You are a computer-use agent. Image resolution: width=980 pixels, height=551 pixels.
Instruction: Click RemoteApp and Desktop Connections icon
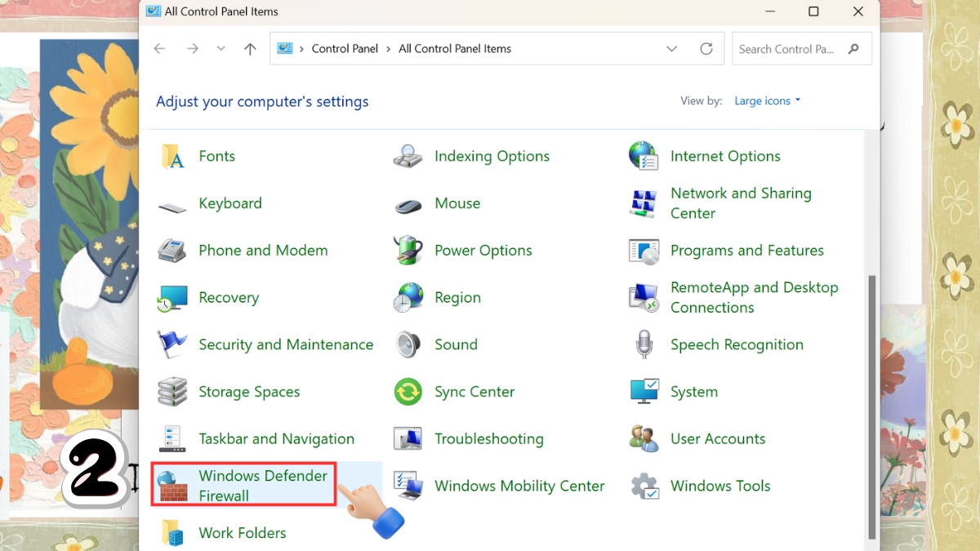(x=644, y=298)
